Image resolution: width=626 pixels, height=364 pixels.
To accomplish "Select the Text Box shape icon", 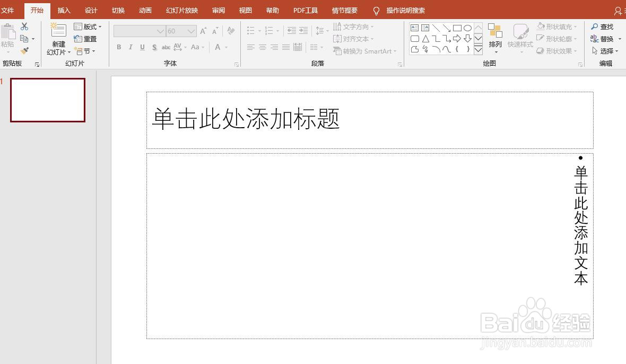I will click(415, 28).
